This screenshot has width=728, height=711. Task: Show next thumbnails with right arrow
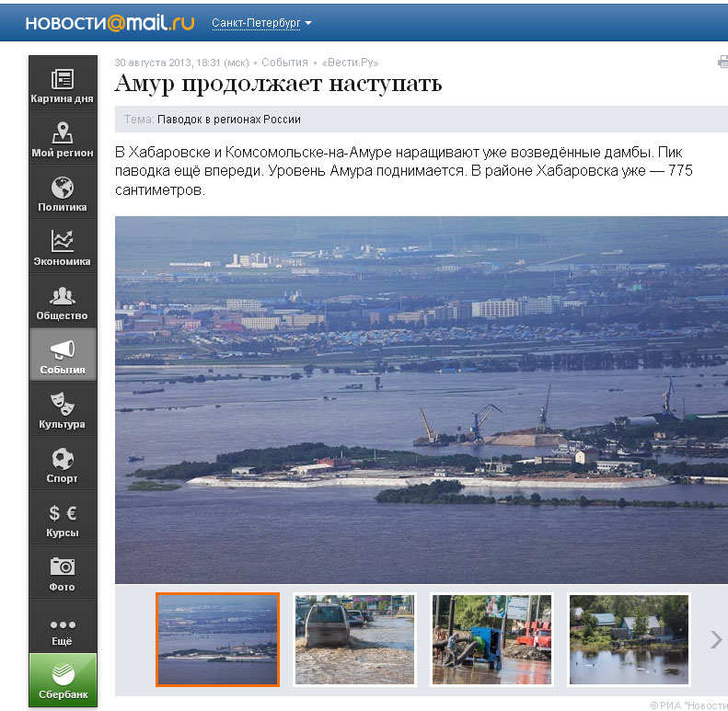(x=716, y=639)
